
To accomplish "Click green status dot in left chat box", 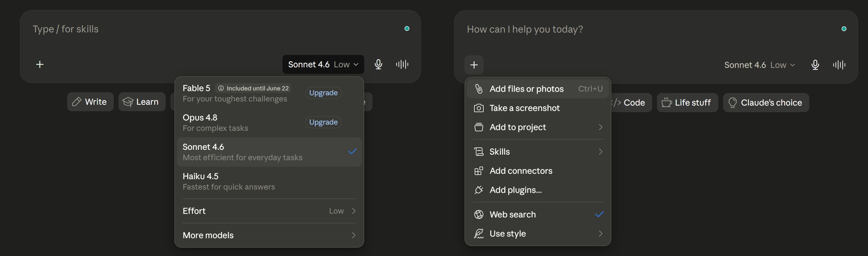I will (x=407, y=28).
